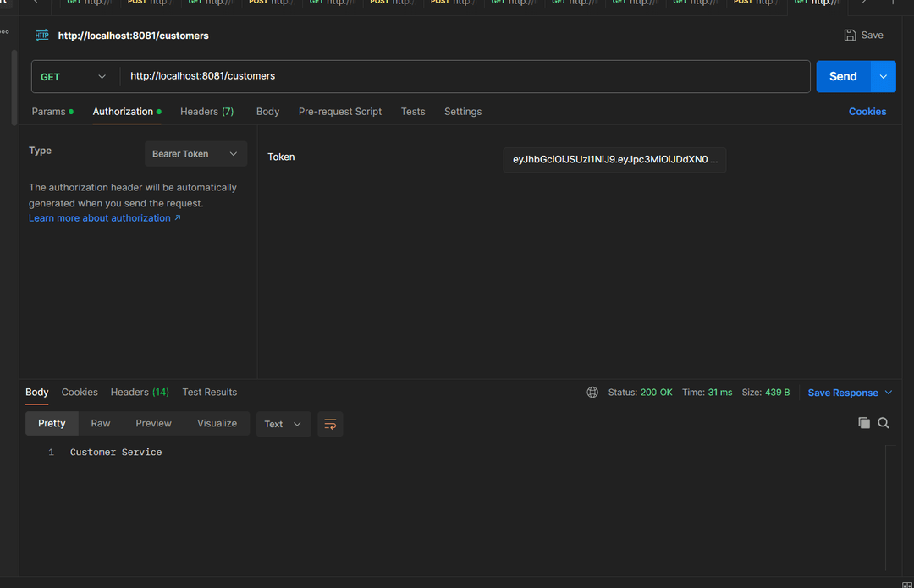Switch to Pre-request Script tab
The height and width of the screenshot is (588, 914).
[x=339, y=112]
